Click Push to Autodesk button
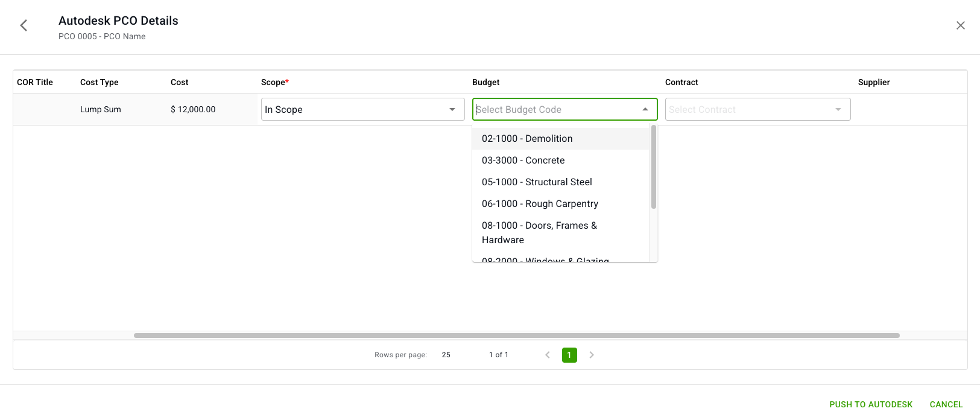The image size is (980, 420). (871, 404)
